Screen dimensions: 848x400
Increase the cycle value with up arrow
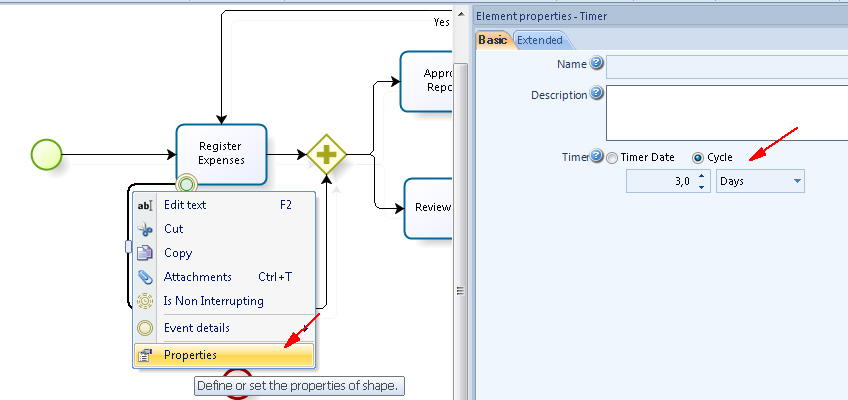point(701,176)
